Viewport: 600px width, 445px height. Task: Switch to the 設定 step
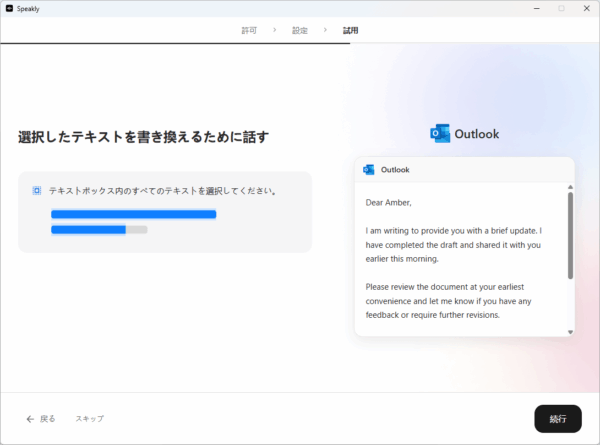click(300, 31)
